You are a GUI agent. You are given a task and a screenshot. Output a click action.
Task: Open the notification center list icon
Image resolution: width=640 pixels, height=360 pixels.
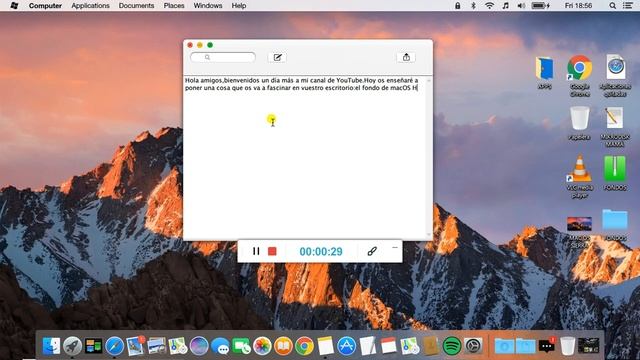pos(628,6)
